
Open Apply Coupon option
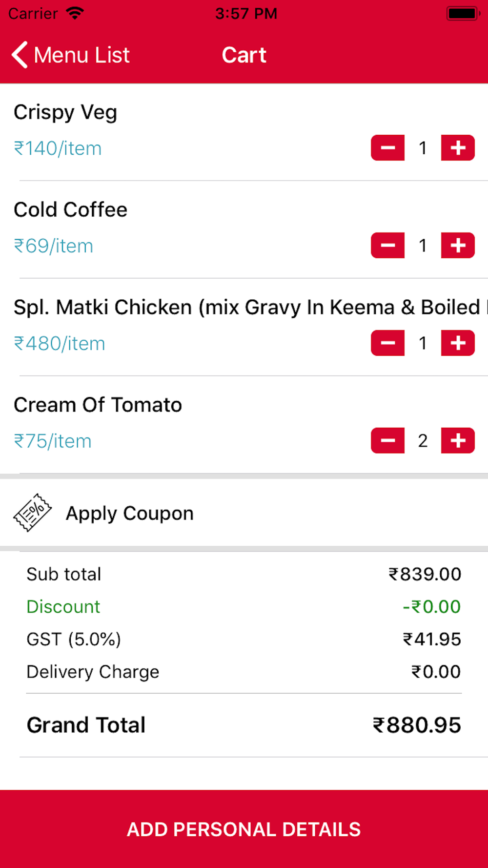click(244, 513)
